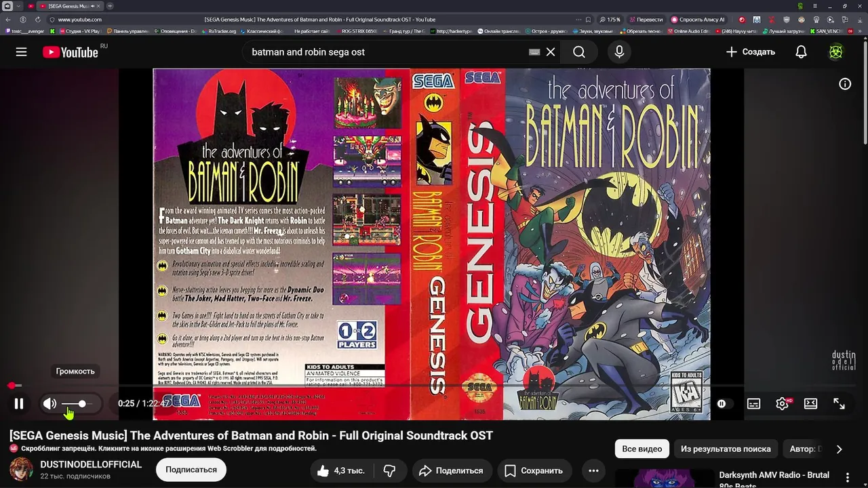Expand more filter chips with right arrow

pyautogui.click(x=839, y=449)
